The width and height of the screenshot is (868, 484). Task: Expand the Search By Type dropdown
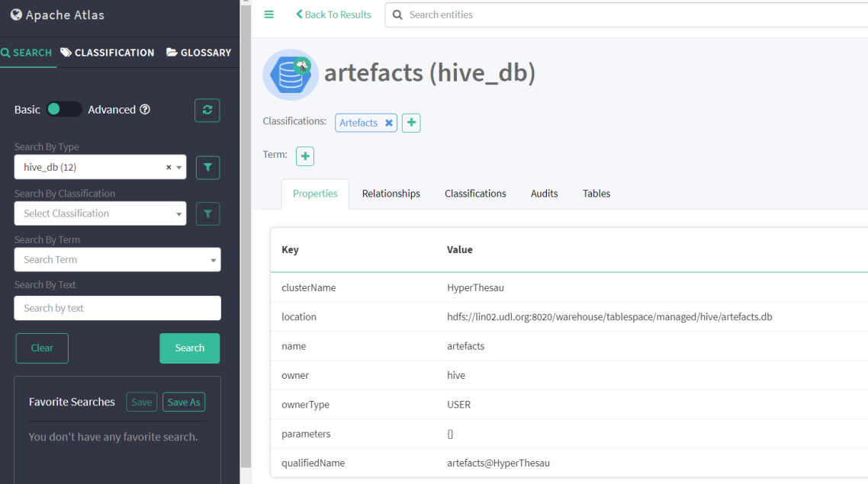tap(179, 168)
